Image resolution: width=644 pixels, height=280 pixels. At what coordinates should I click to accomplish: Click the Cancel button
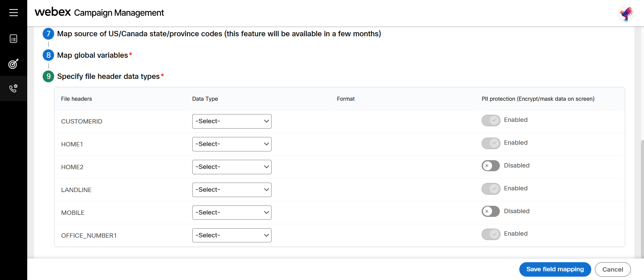point(612,269)
